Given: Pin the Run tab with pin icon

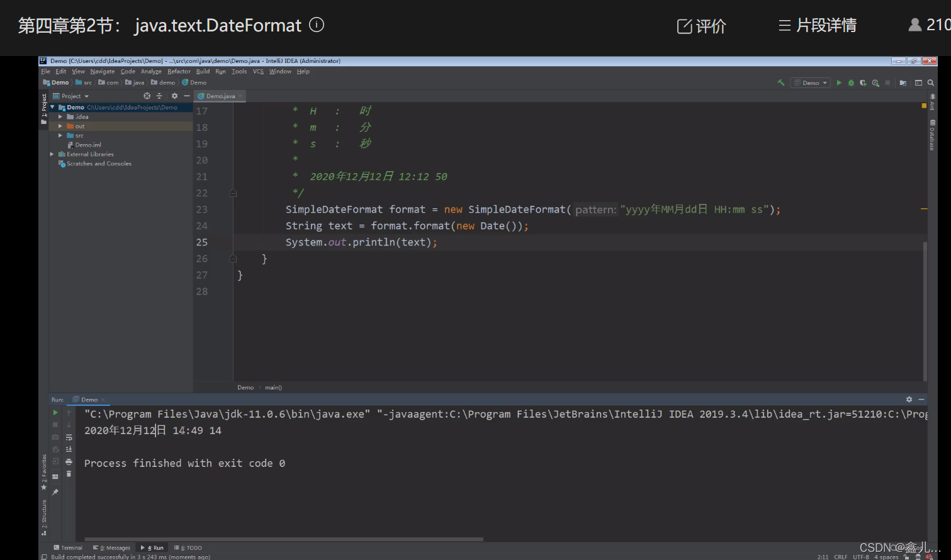Looking at the screenshot, I should [x=55, y=492].
